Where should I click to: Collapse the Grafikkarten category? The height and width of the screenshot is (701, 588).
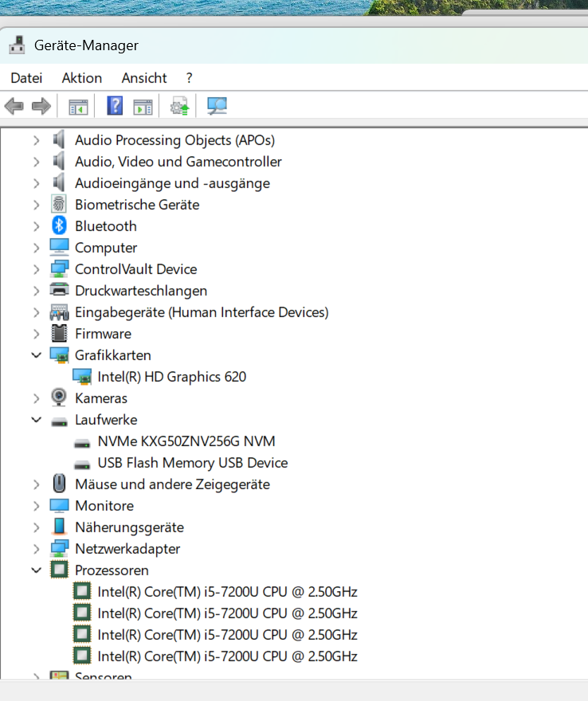pos(36,355)
